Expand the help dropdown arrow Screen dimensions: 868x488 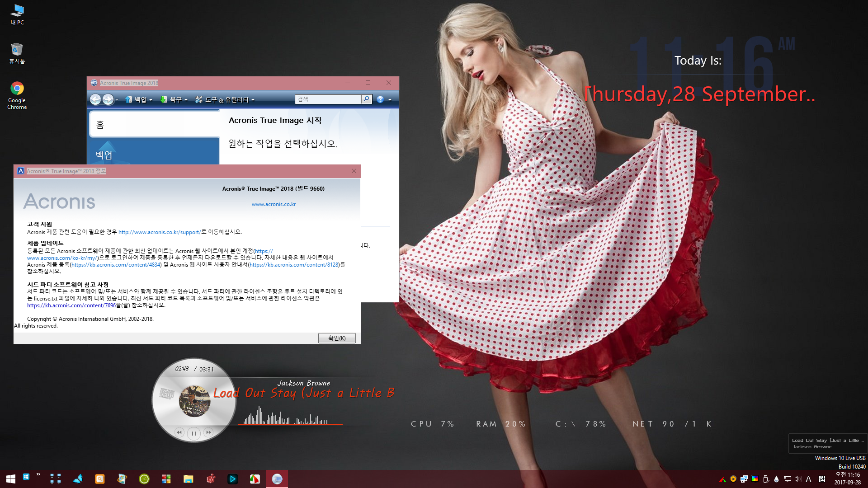[x=390, y=100]
